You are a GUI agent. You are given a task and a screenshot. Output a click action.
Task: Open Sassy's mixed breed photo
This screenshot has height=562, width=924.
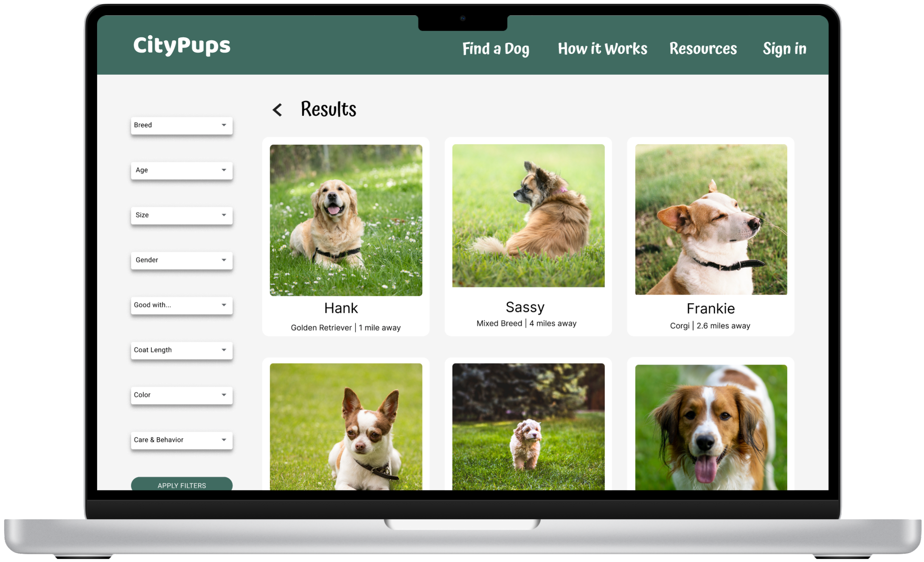click(528, 216)
